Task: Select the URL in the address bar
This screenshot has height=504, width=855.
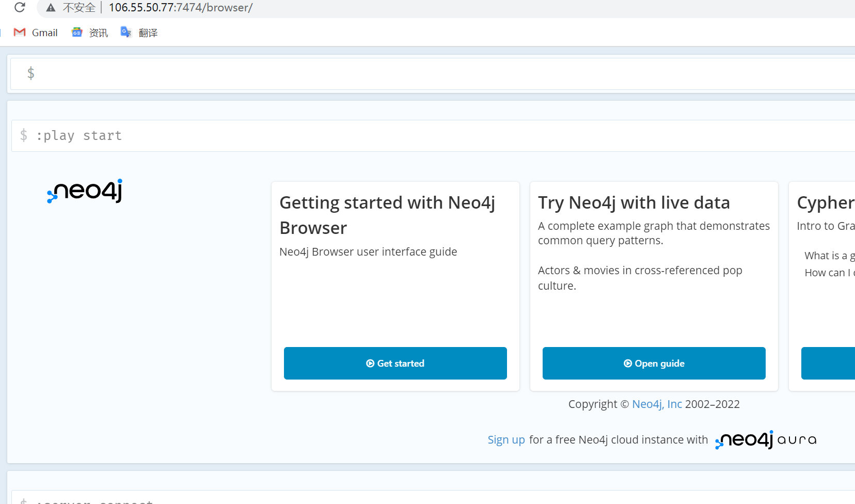Action: 181,8
